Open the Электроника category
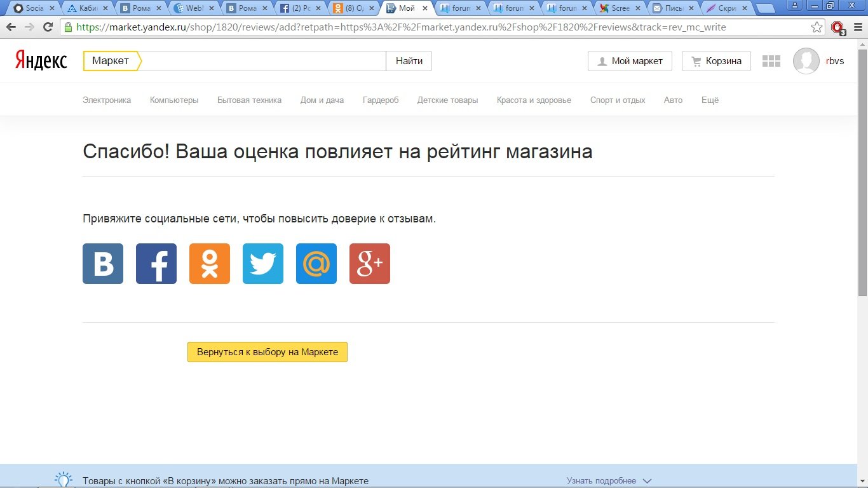Image resolution: width=868 pixels, height=488 pixels. coord(107,100)
